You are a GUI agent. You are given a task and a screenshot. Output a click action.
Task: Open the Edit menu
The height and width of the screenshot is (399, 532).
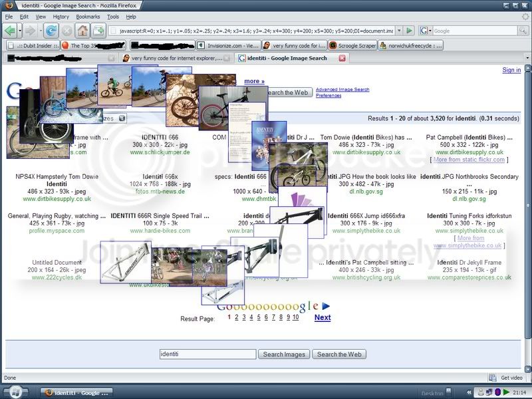(24, 17)
